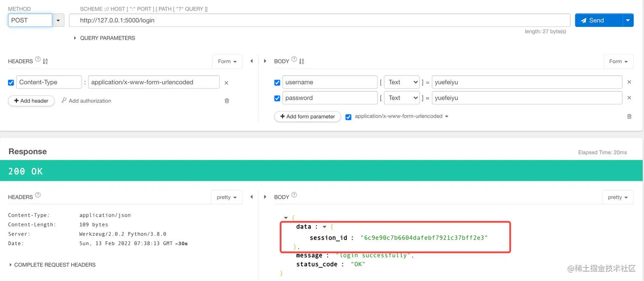Open the username Text type dropdown

402,82
